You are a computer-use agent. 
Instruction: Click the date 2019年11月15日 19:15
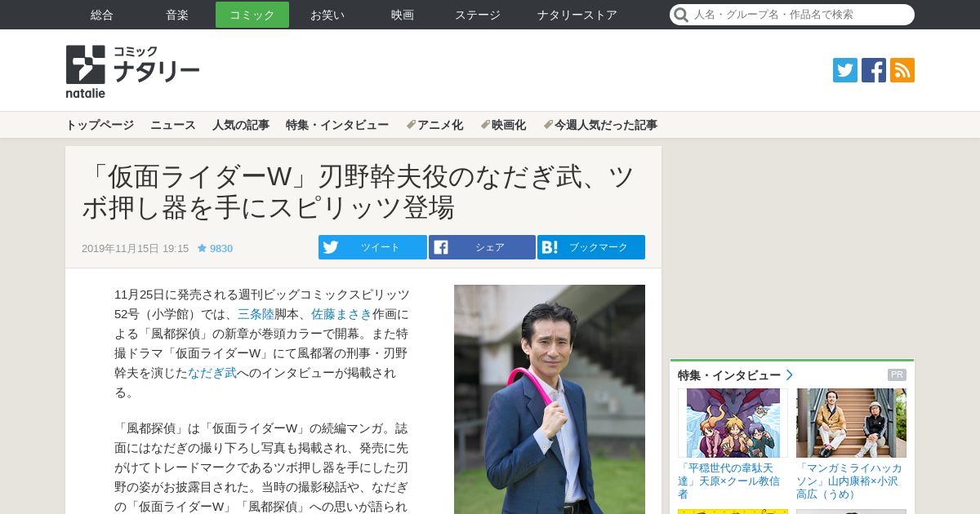point(135,248)
